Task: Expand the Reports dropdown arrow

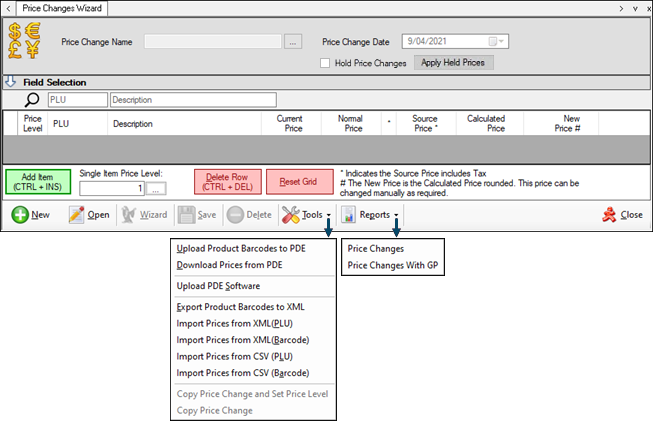Action: tap(396, 215)
